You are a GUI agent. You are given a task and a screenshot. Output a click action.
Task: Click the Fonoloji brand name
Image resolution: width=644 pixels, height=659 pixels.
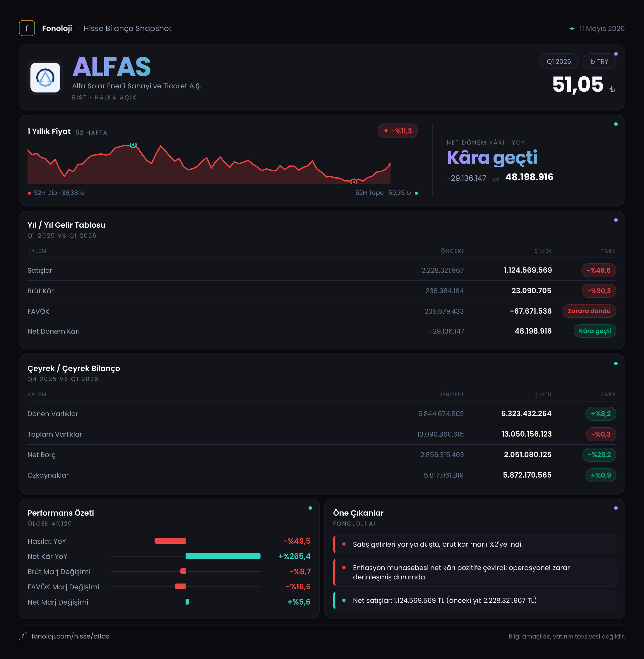pos(57,28)
